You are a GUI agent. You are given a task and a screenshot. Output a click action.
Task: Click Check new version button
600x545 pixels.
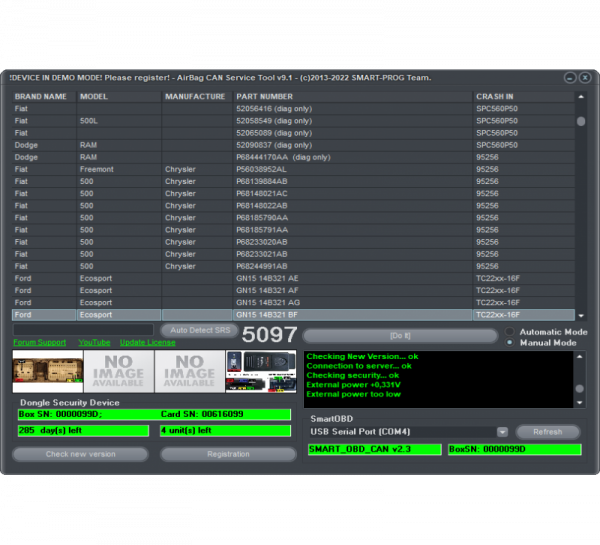pyautogui.click(x=80, y=454)
